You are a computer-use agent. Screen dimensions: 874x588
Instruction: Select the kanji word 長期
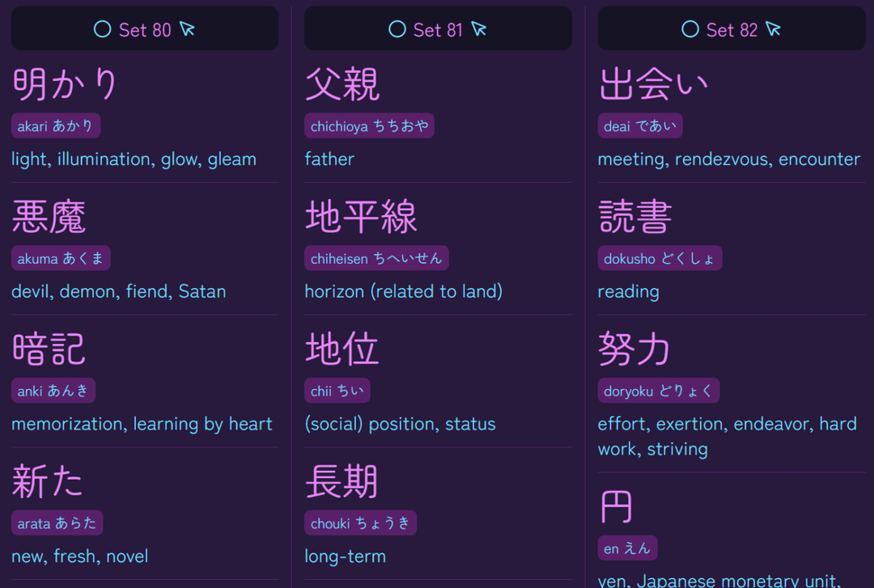[342, 481]
